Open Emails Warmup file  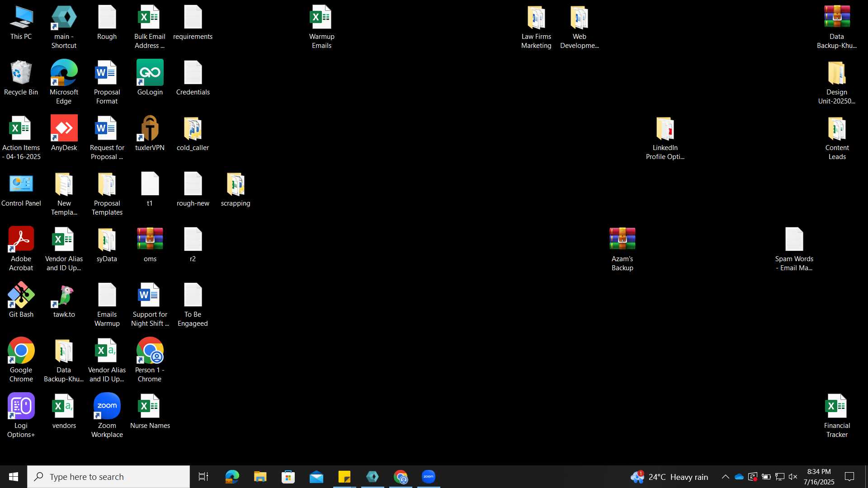tap(107, 305)
